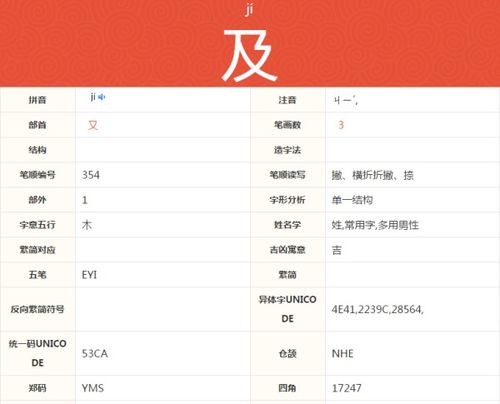
Task: Select the 姓名学 label
Action: 287,225
